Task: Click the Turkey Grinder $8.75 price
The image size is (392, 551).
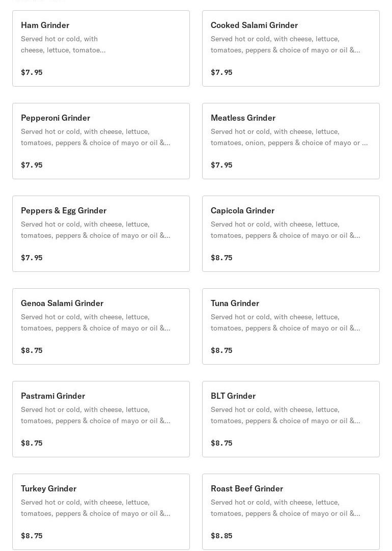Action: (x=32, y=536)
